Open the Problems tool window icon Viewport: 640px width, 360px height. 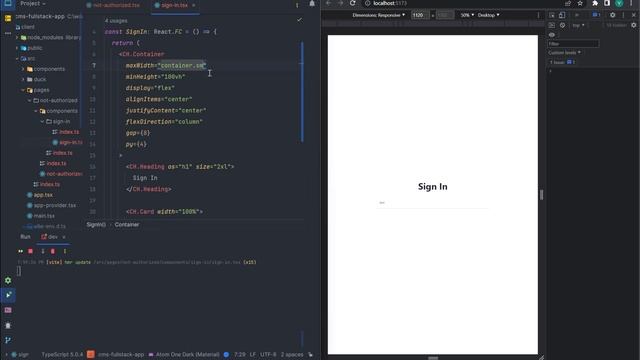coord(8,325)
